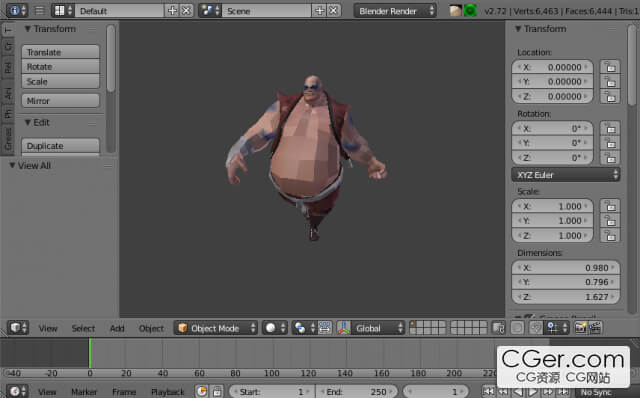Viewport: 640px width, 398px height.
Task: Click the OpenGL render animation clapper icon
Action: pyautogui.click(x=595, y=328)
